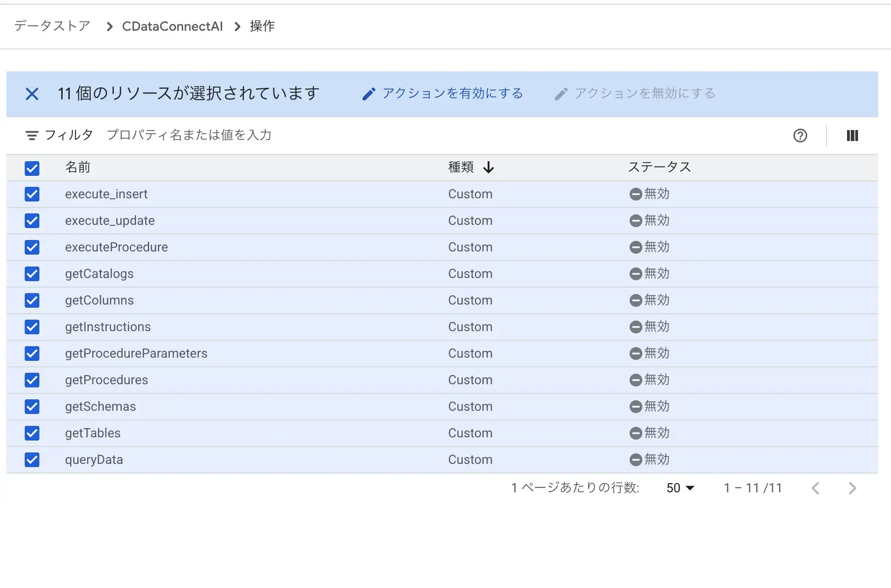This screenshot has width=891, height=588.
Task: Open rows-per-page dropdown showing 50
Action: [x=680, y=488]
